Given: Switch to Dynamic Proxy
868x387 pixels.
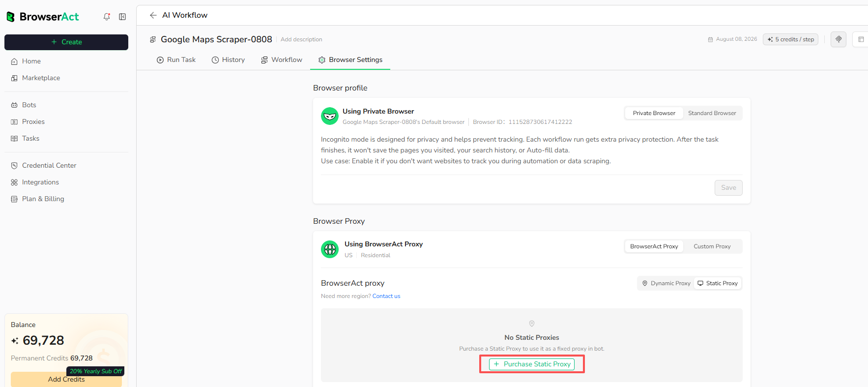Looking at the screenshot, I should 666,283.
